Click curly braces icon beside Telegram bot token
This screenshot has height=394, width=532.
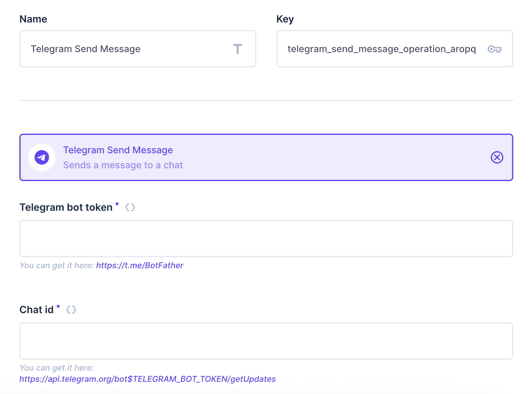130,207
